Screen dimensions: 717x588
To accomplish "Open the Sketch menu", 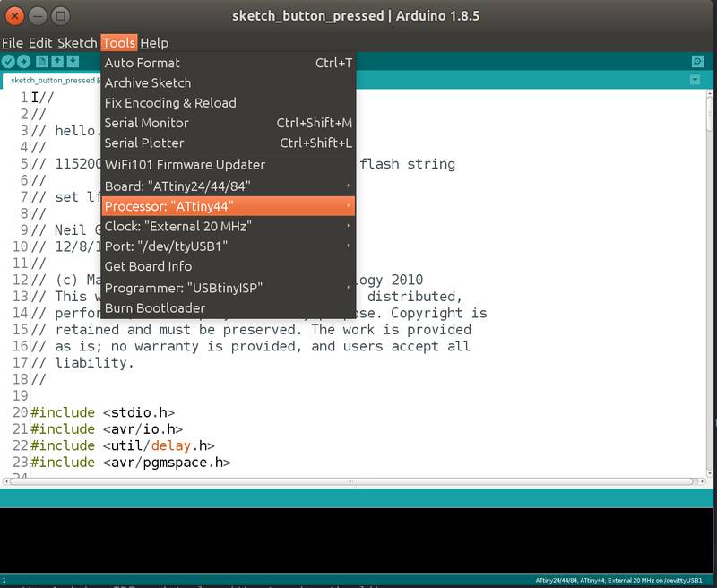I will pos(75,42).
